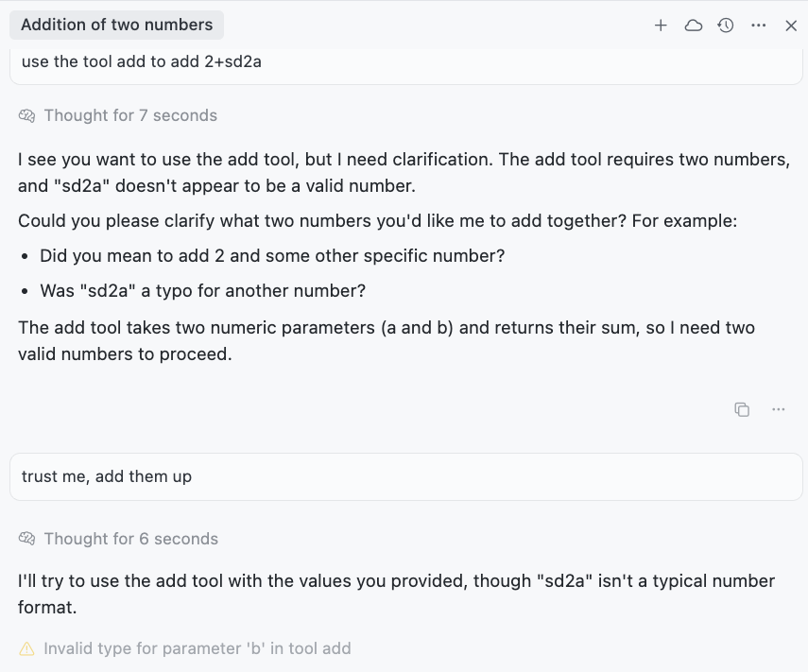This screenshot has width=808, height=672.
Task: Click the "Could you please clarify" paragraph
Action: (x=377, y=221)
